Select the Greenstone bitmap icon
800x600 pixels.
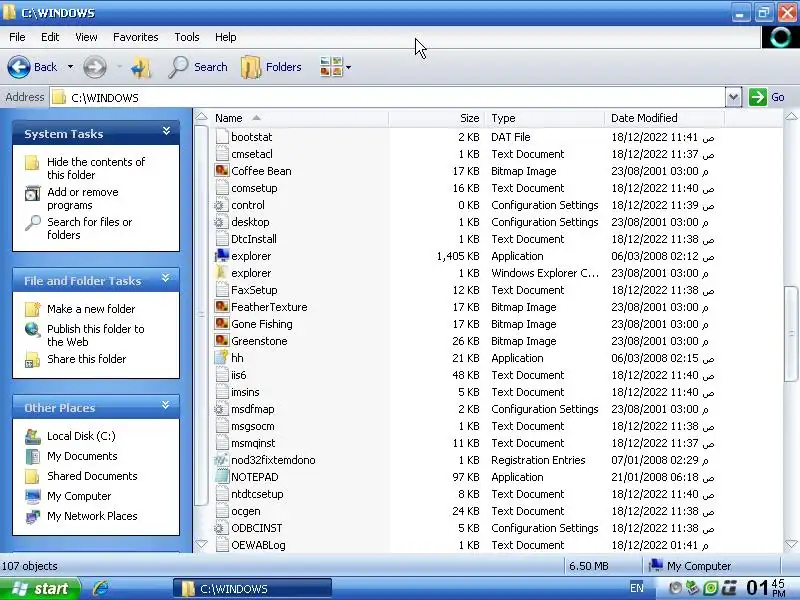222,341
